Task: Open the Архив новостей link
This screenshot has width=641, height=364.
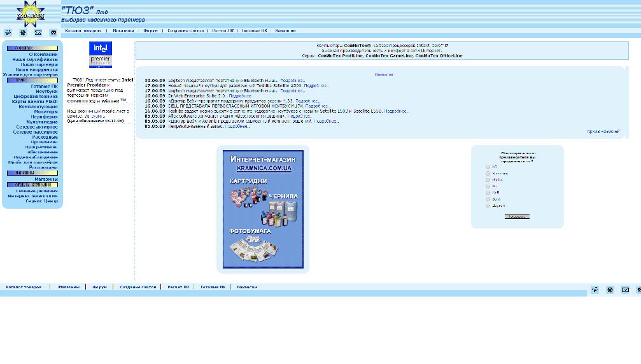Action: pos(603,132)
